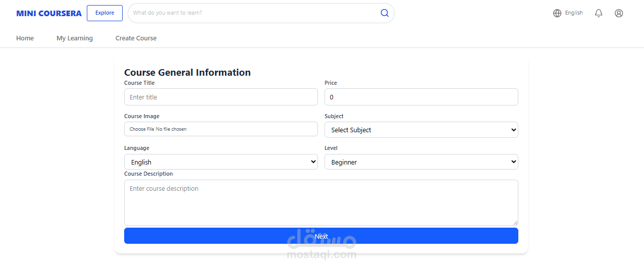Viewport: 644px width, 266px height.
Task: Click the Subject label
Action: [334, 116]
